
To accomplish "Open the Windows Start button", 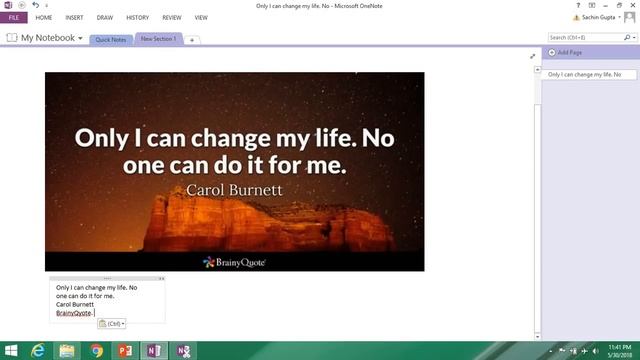I will [11, 351].
